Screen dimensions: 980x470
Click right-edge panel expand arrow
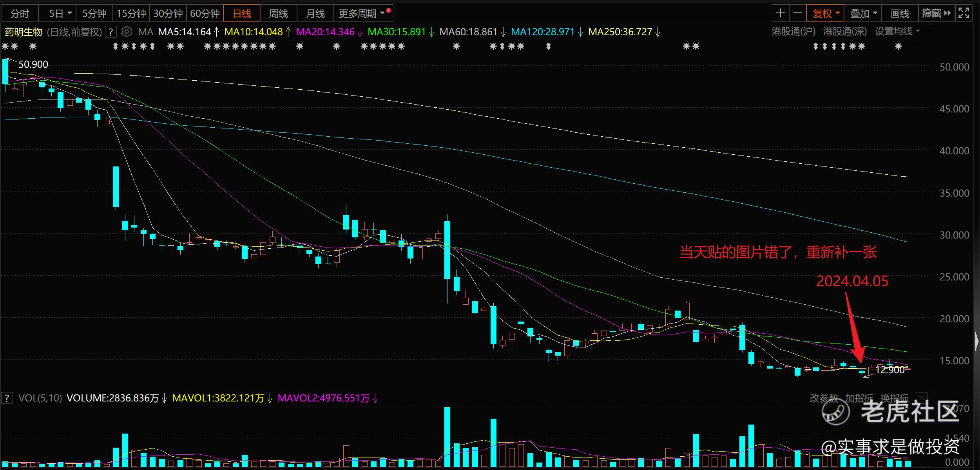click(x=976, y=342)
